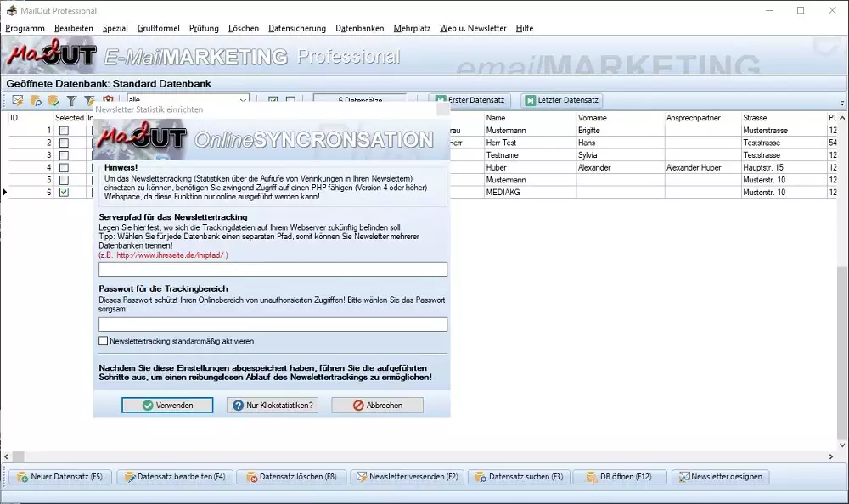Open the Bearbeiten menu
The image size is (849, 504).
[74, 28]
